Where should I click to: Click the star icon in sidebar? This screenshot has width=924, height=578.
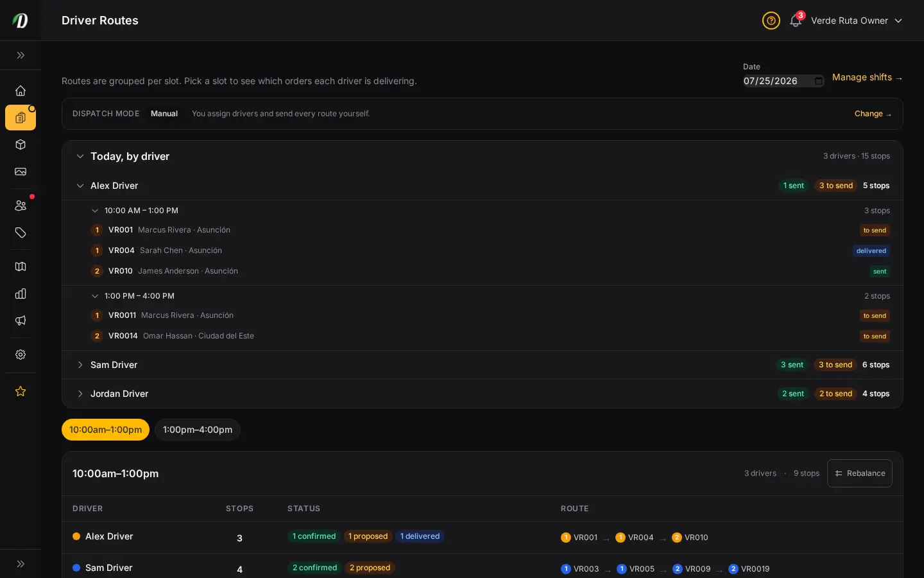(x=21, y=391)
